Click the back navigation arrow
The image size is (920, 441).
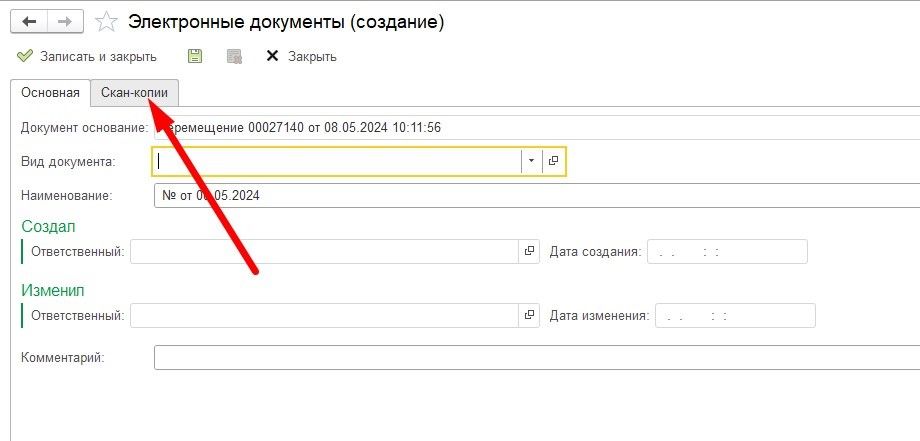tap(29, 21)
